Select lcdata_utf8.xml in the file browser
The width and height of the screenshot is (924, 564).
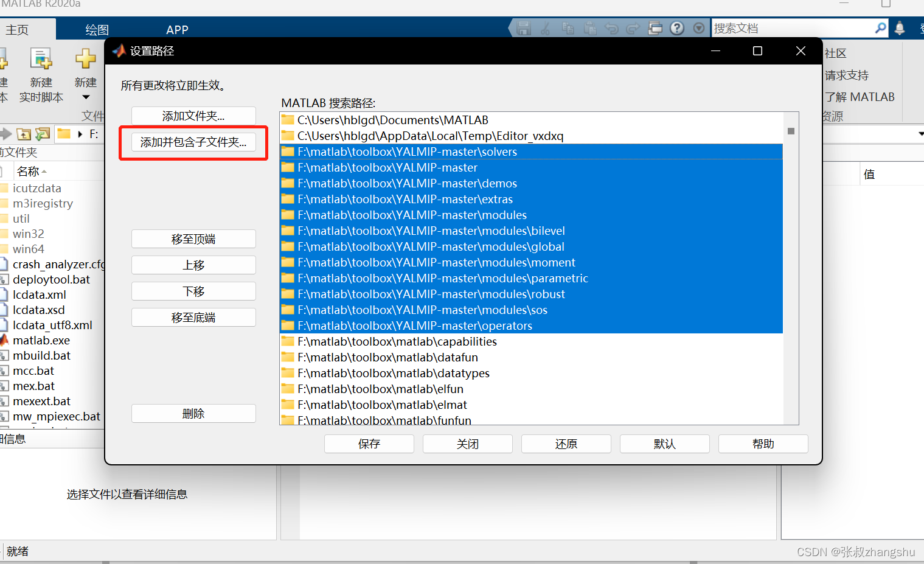pyautogui.click(x=52, y=325)
